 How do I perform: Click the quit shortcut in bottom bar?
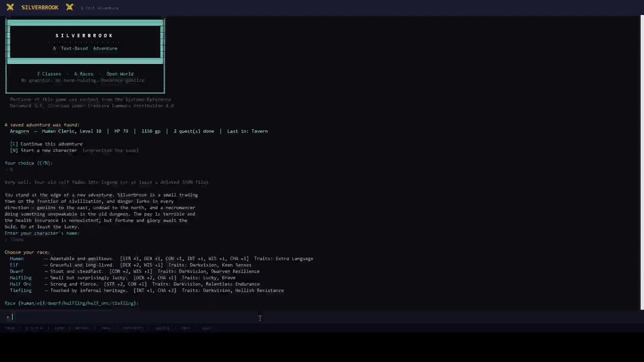tap(207, 328)
